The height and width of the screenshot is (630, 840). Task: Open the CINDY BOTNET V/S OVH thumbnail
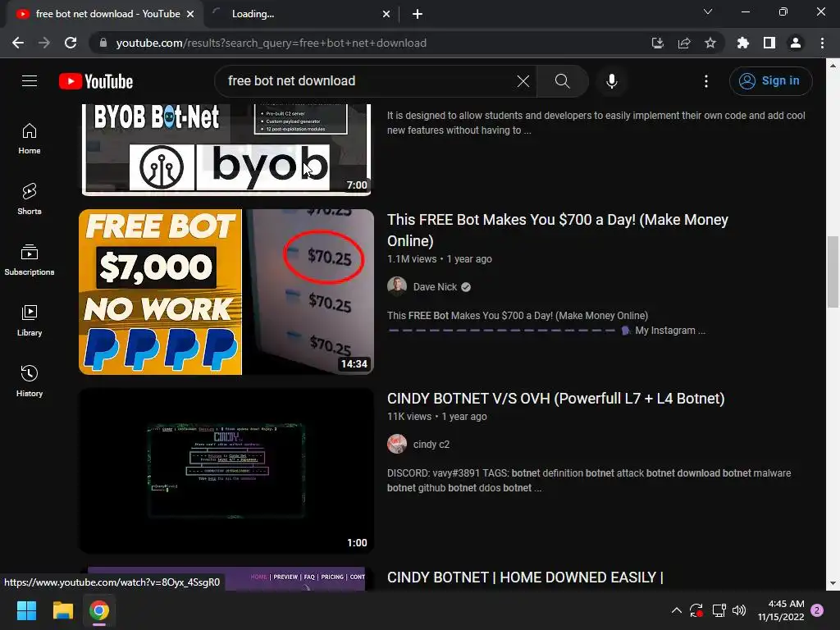[x=226, y=471]
